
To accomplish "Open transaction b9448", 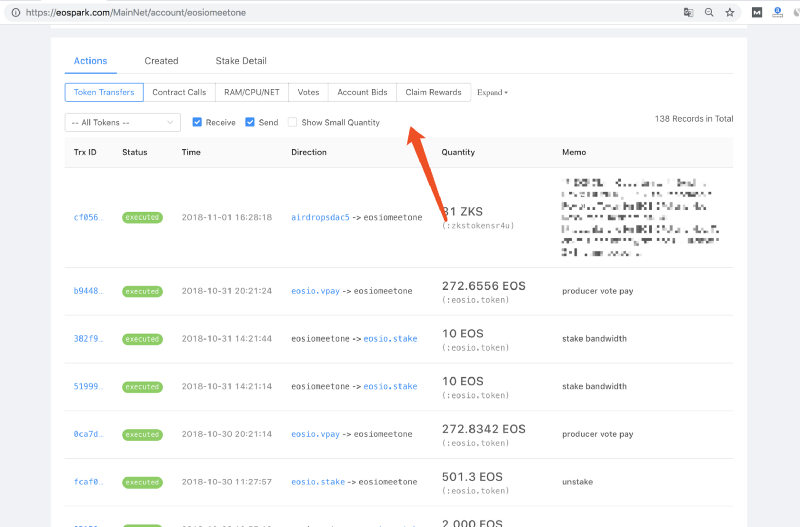I will pos(88,291).
